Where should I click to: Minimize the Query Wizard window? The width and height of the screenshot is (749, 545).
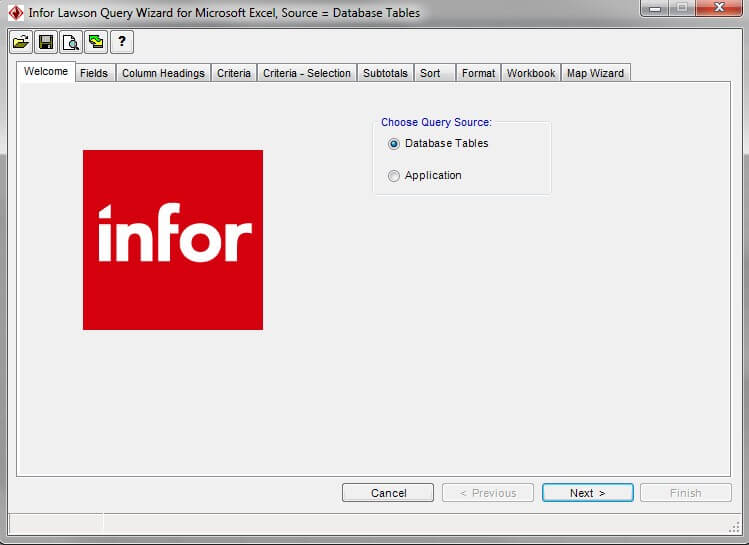[654, 8]
